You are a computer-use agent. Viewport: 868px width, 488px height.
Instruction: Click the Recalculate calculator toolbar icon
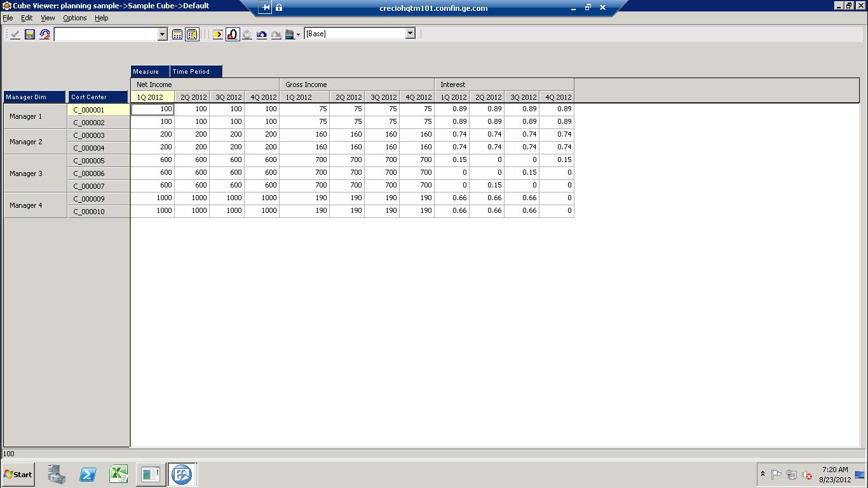(x=177, y=34)
